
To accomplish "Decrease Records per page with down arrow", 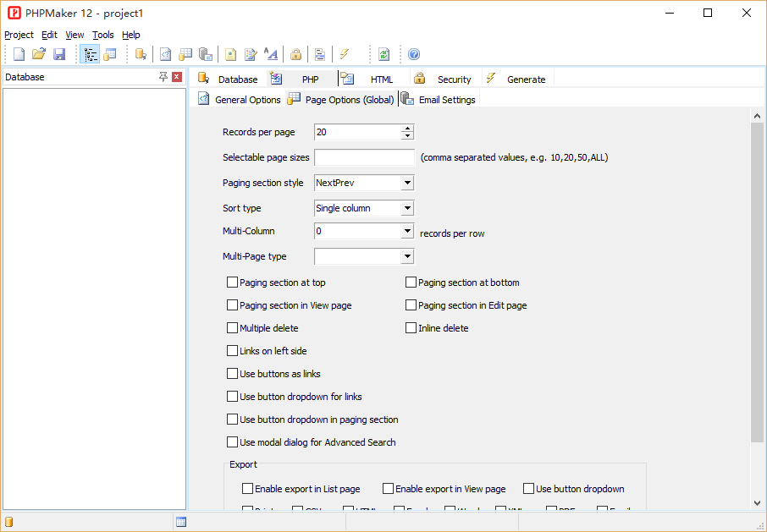I will (x=407, y=136).
